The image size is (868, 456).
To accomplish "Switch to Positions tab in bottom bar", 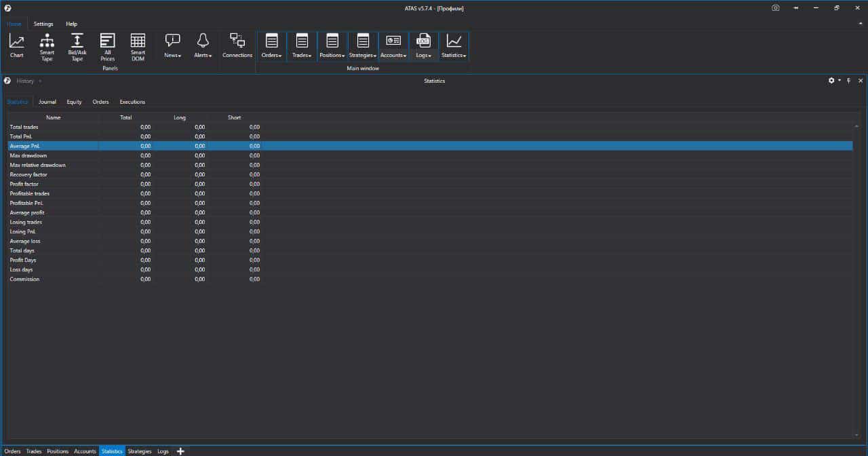I will (x=58, y=451).
